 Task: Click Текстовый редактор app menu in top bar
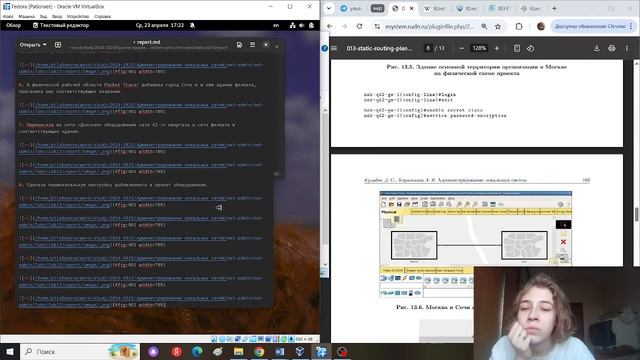[x=61, y=25]
